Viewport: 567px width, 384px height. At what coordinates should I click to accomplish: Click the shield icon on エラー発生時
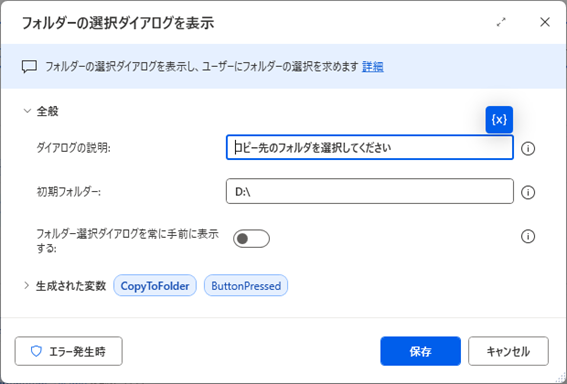(x=36, y=351)
